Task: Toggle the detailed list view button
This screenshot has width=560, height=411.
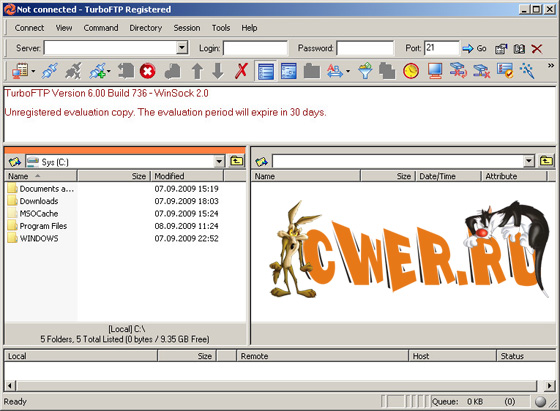Action: [266, 71]
